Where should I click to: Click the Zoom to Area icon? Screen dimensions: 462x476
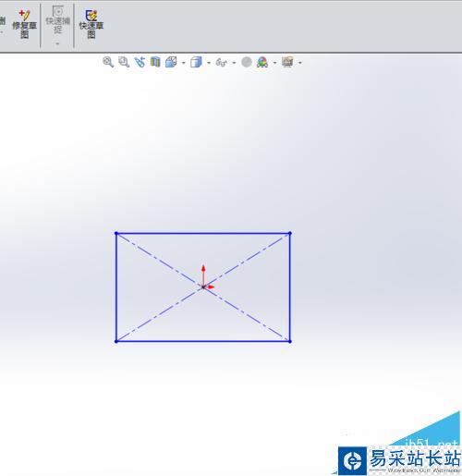click(x=124, y=62)
